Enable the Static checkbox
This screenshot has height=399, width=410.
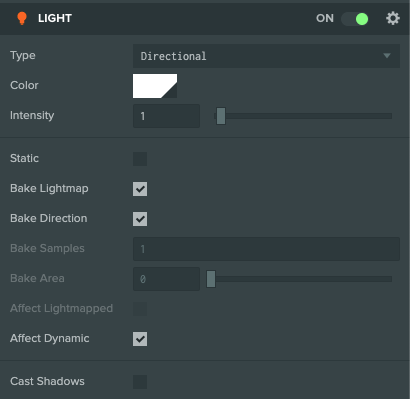(140, 159)
